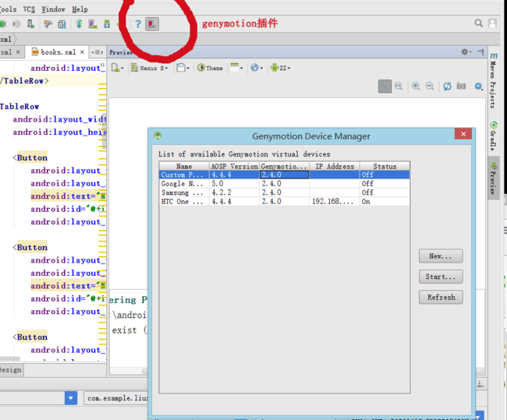Toggle Zoom to Fit in Preview
Image resolution: width=507 pixels, height=420 pixels.
385,86
